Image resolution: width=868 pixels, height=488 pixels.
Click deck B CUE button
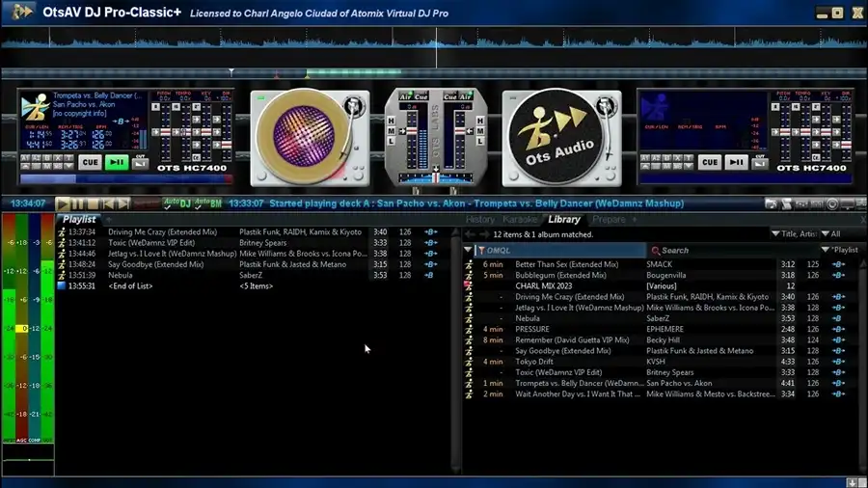coord(709,162)
